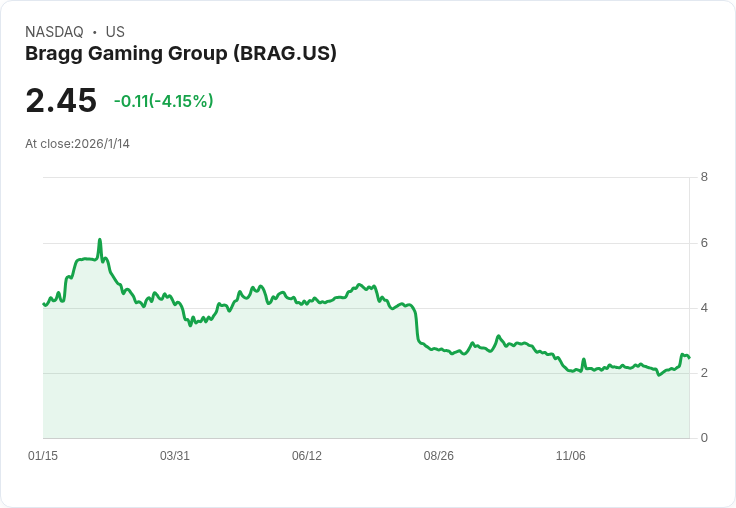Image resolution: width=736 pixels, height=508 pixels.
Task: Click the 4 value on price axis
Action: click(x=704, y=308)
